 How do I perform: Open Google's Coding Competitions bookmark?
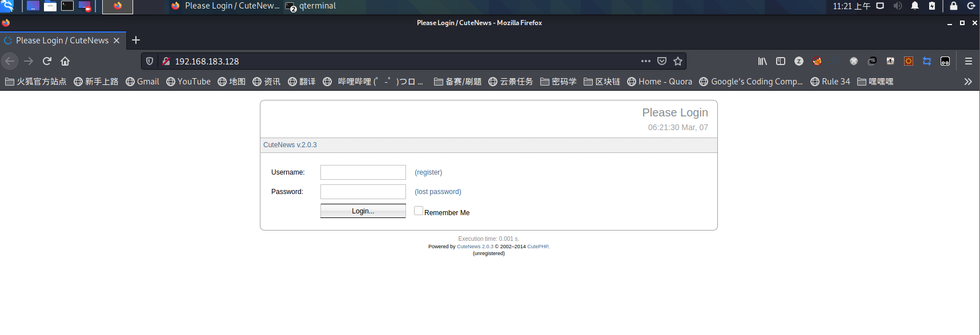tap(751, 82)
